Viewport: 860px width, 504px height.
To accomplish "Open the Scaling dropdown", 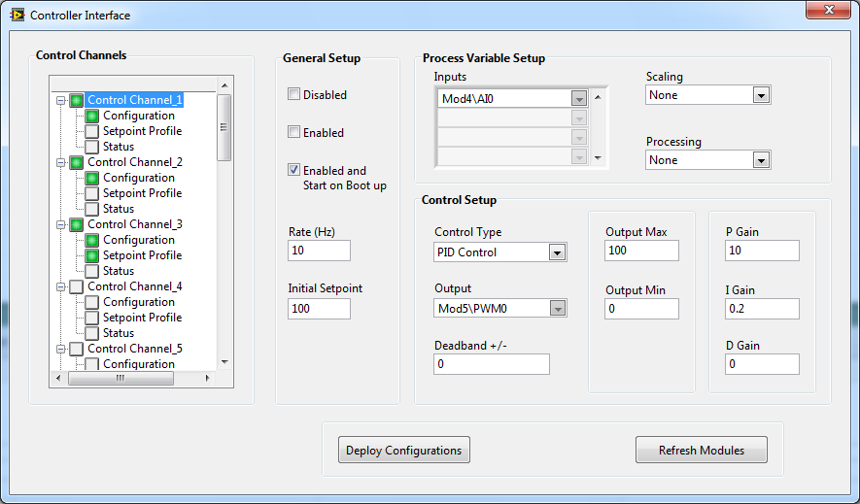I will (761, 96).
